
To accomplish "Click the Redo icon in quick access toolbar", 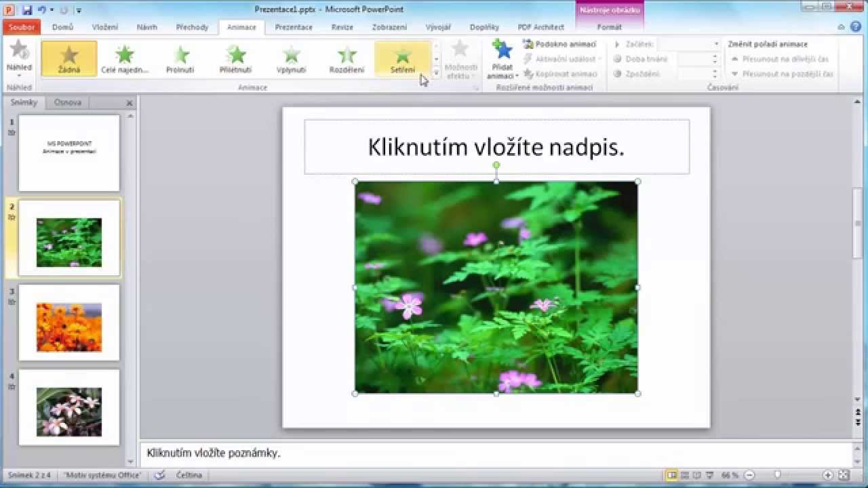I will 65,9.
